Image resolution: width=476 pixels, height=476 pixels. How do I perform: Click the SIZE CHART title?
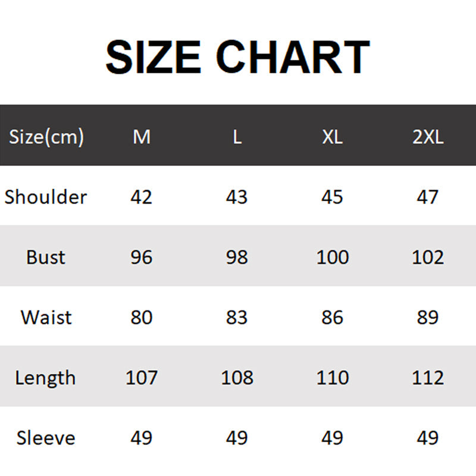tap(237, 57)
